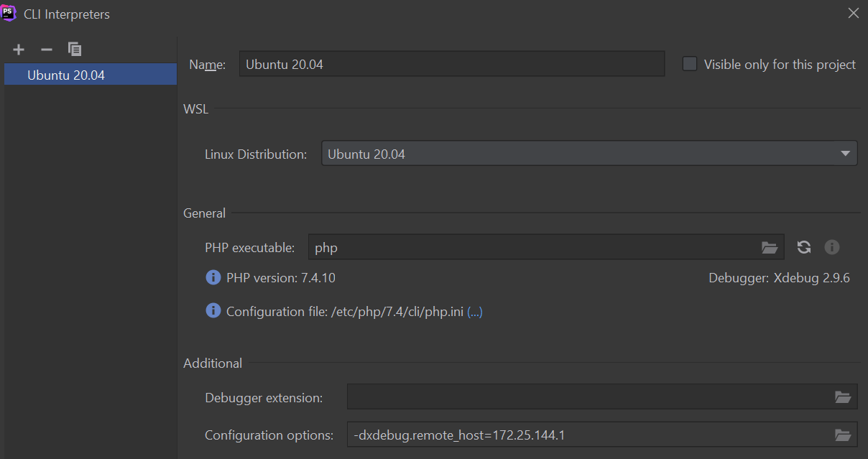This screenshot has height=459, width=868.
Task: Browse for PHP executable folder icon
Action: pos(770,248)
